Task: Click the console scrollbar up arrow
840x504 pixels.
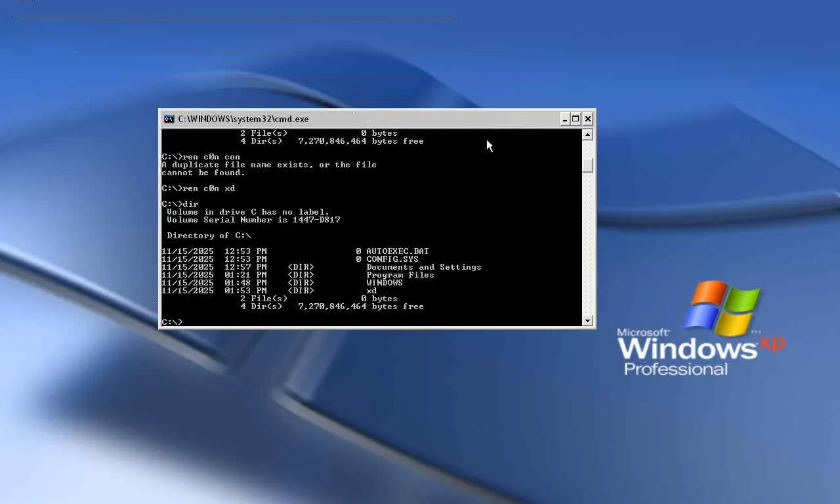Action: (587, 135)
